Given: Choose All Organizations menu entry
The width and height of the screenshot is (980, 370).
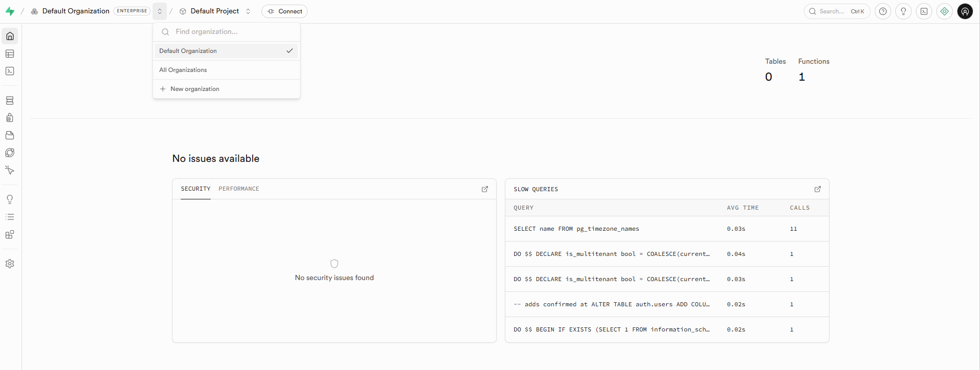Looking at the screenshot, I should point(227,70).
